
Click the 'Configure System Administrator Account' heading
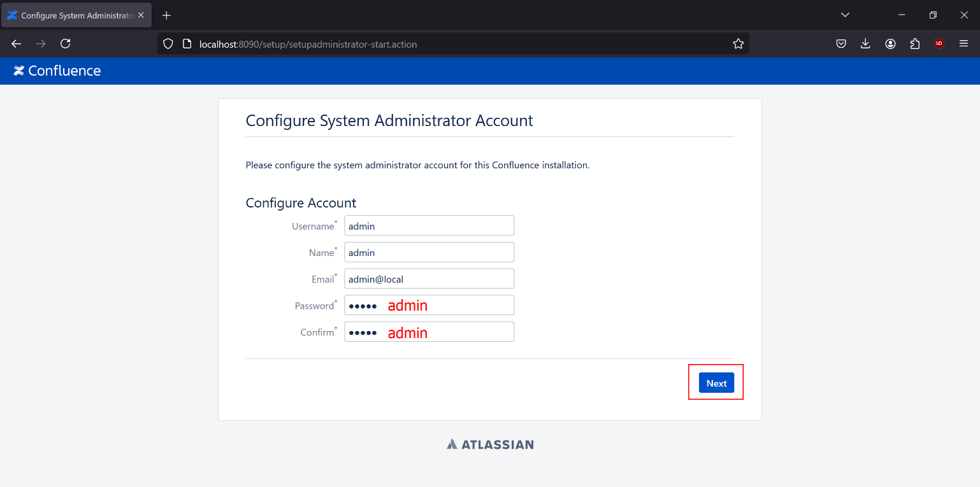tap(389, 121)
